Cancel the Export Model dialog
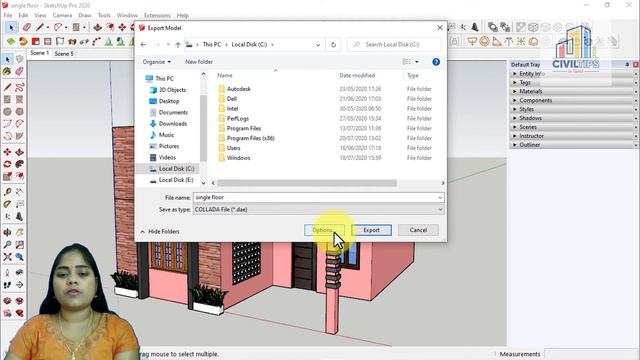This screenshot has height=360, width=640. click(x=418, y=230)
